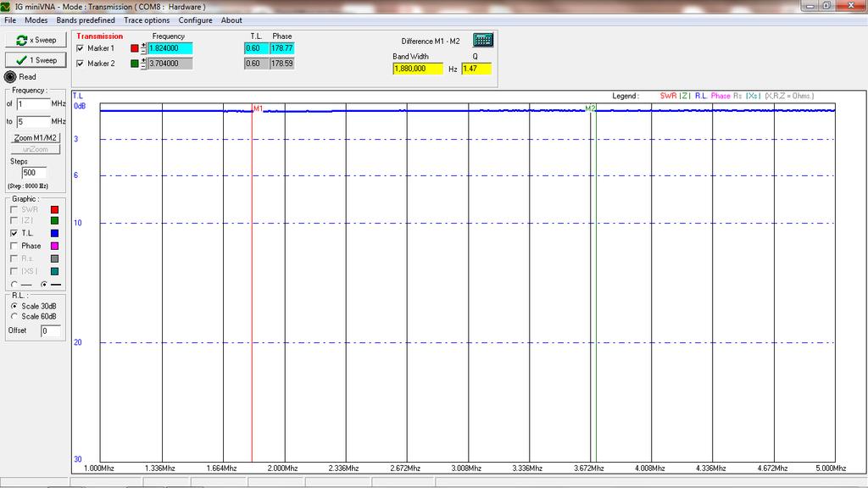This screenshot has width=868, height=488.
Task: Click the green M2 marker on the graph
Action: (590, 108)
